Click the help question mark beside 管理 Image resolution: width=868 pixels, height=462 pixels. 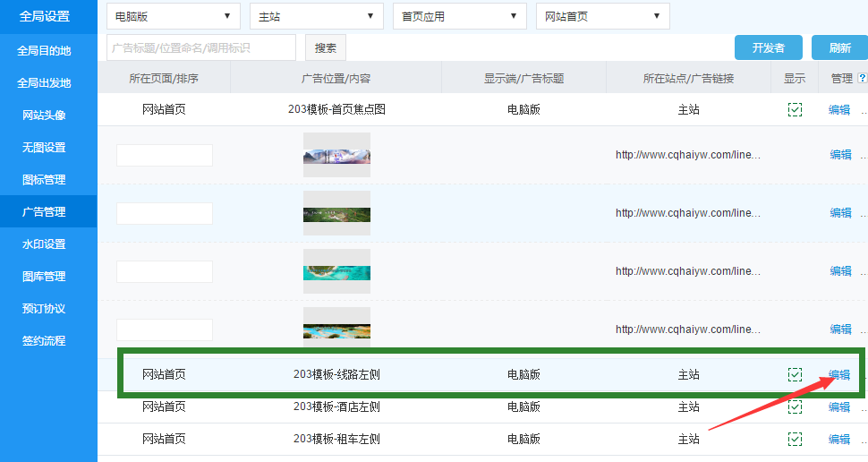[x=862, y=79]
